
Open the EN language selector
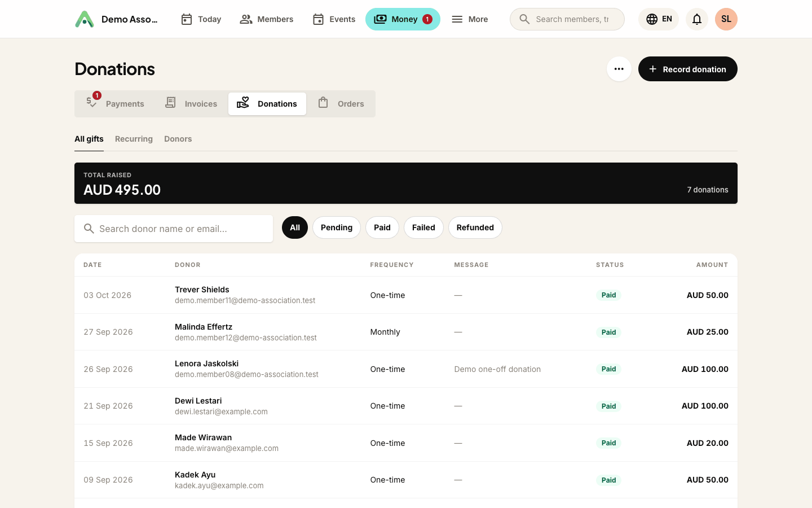coord(659,19)
